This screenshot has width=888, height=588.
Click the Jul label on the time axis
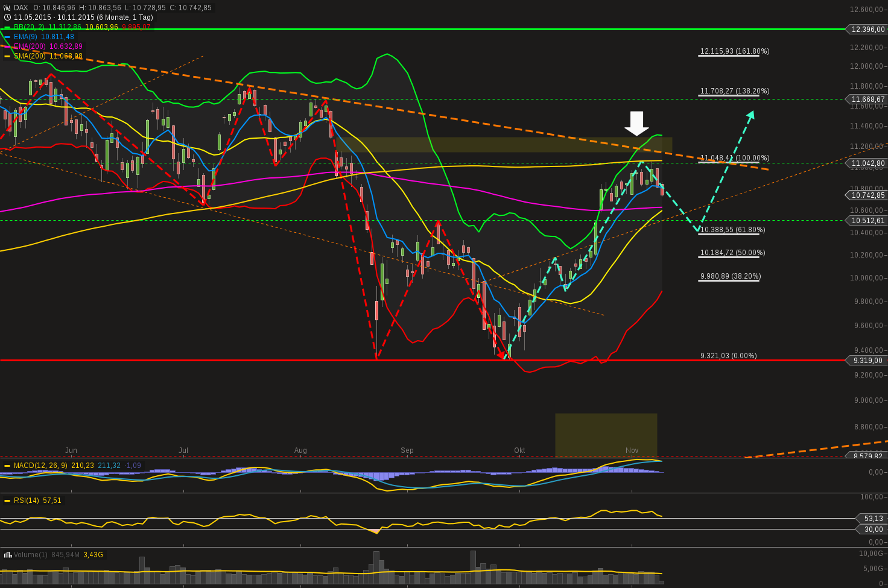pos(183,450)
